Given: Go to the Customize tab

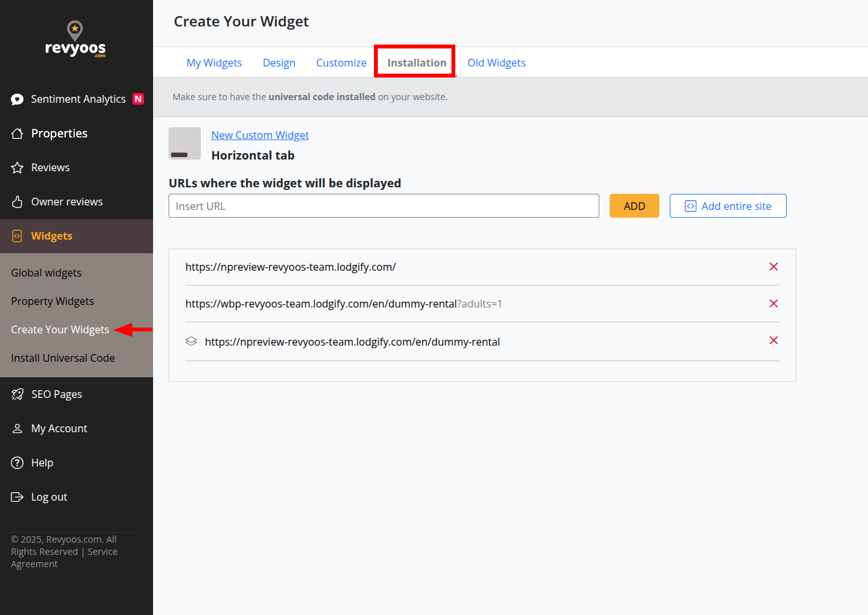Looking at the screenshot, I should pyautogui.click(x=341, y=63).
